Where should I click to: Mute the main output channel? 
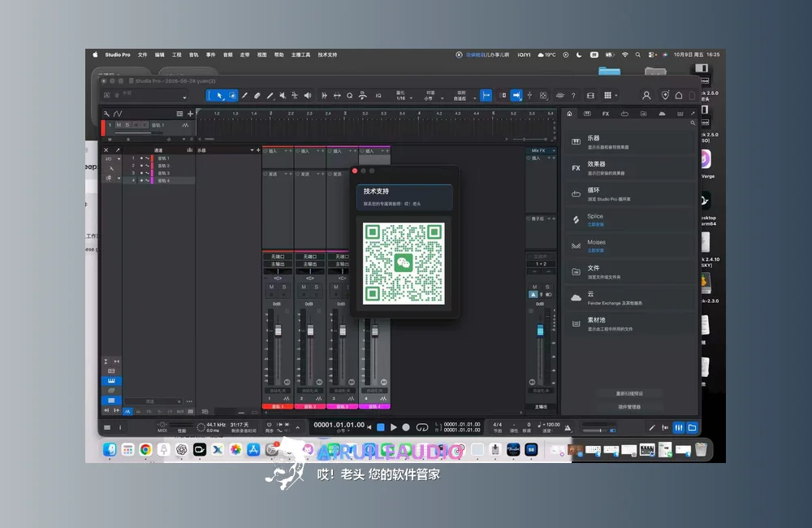[534, 287]
